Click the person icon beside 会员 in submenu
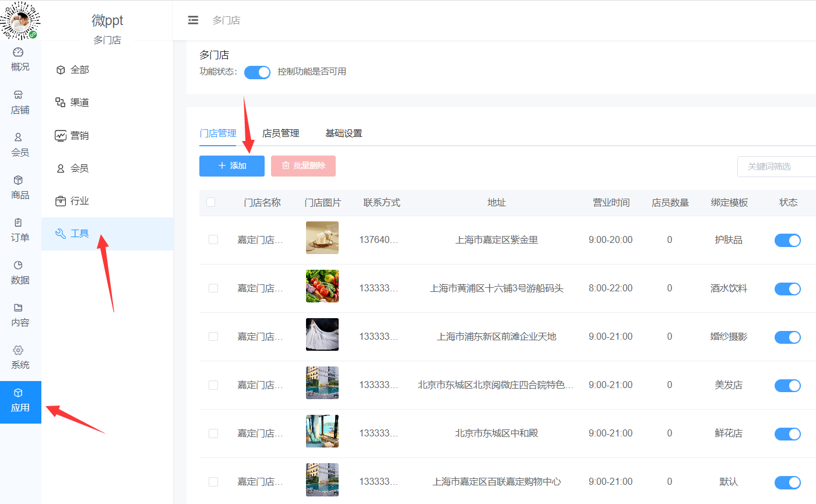Viewport: 816px width, 504px height. tap(61, 168)
